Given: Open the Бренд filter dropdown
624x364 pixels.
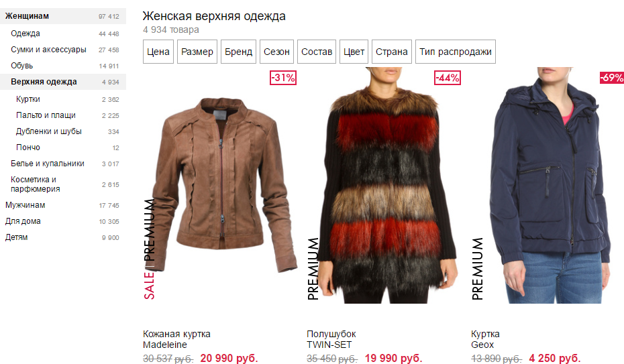Looking at the screenshot, I should (238, 52).
